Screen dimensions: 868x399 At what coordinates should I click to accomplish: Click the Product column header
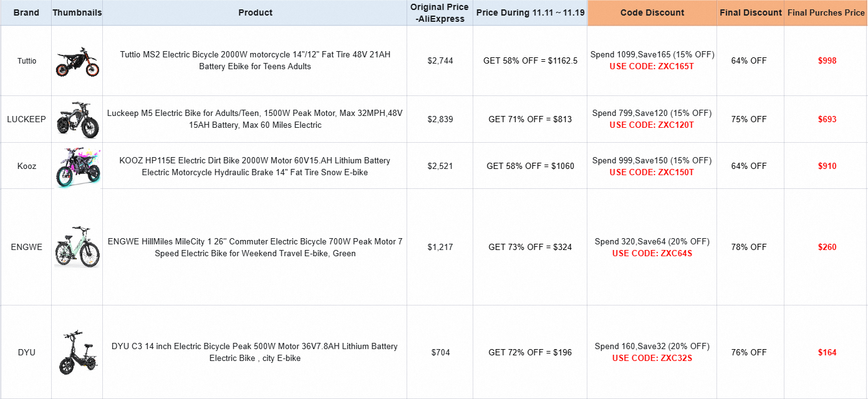[x=256, y=12]
